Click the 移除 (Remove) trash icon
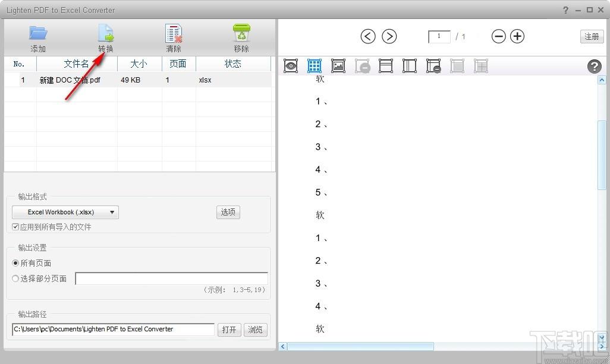The width and height of the screenshot is (610, 364). click(241, 33)
